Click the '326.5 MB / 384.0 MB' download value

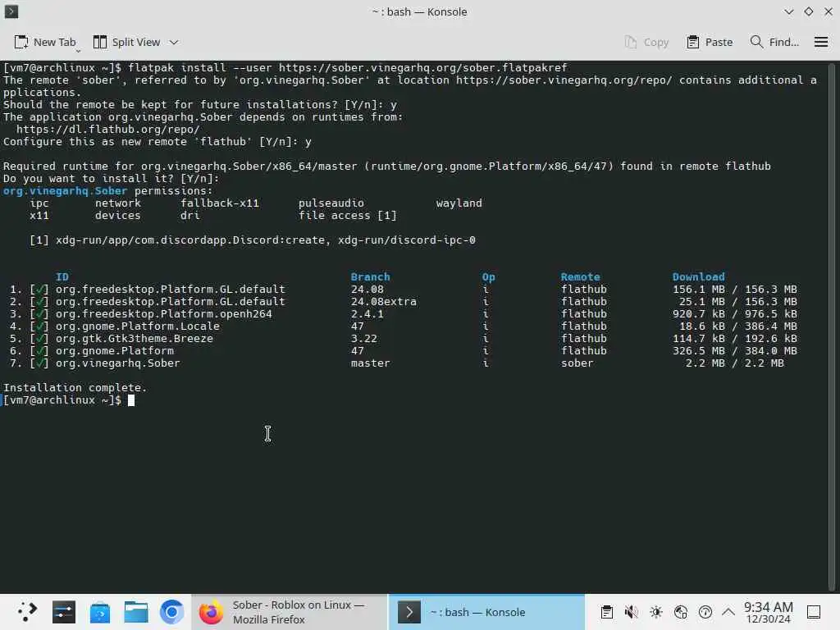(734, 350)
